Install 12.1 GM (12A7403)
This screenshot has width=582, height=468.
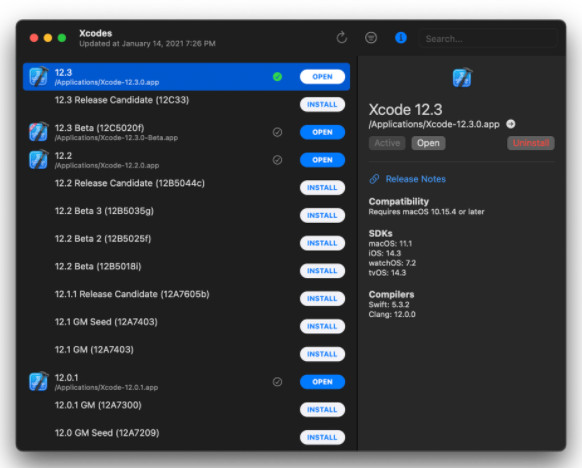pos(322,354)
